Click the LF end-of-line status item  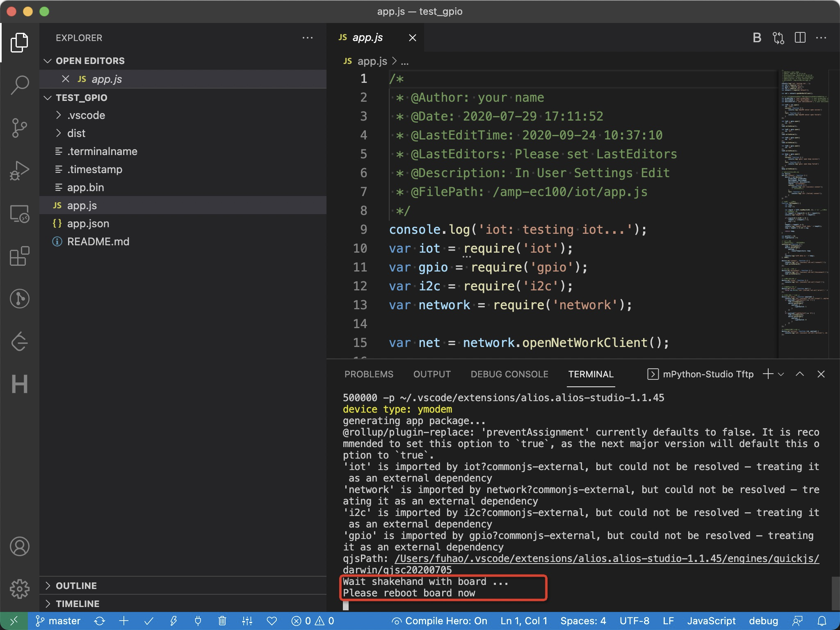[668, 621]
